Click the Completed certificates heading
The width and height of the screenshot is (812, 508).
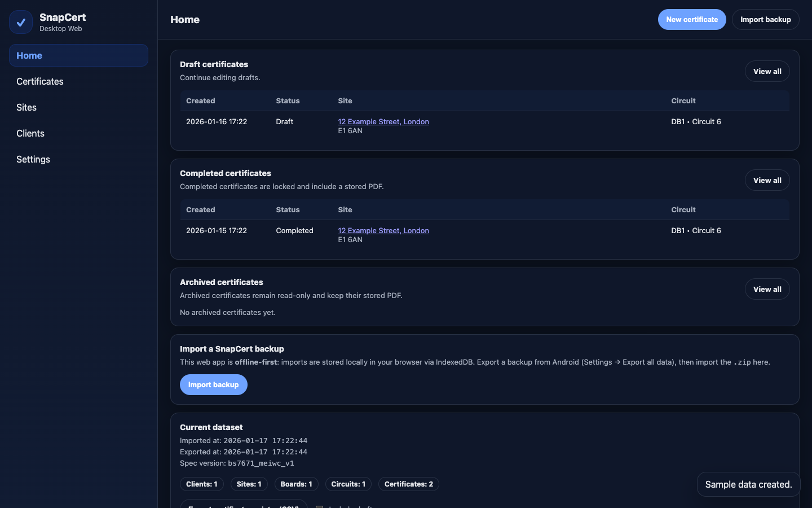pos(225,173)
